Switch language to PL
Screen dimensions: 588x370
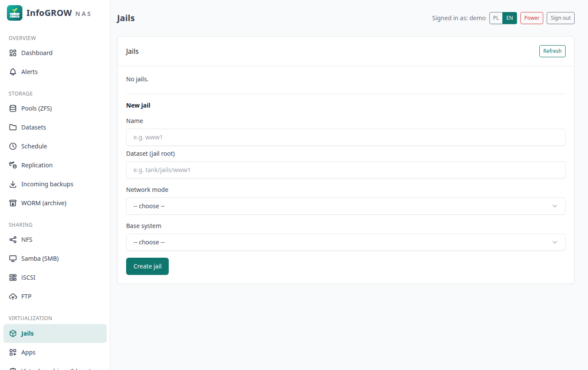click(496, 18)
